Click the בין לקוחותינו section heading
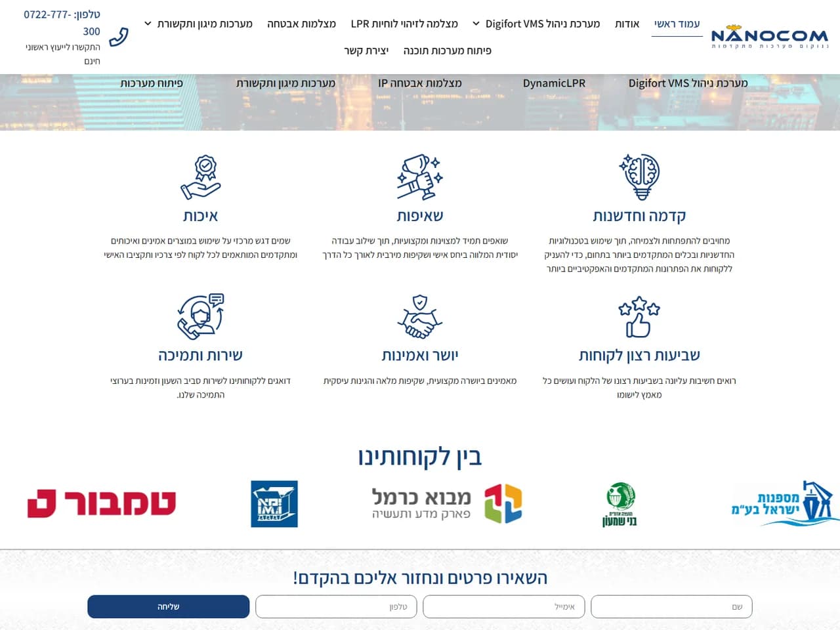 click(420, 457)
